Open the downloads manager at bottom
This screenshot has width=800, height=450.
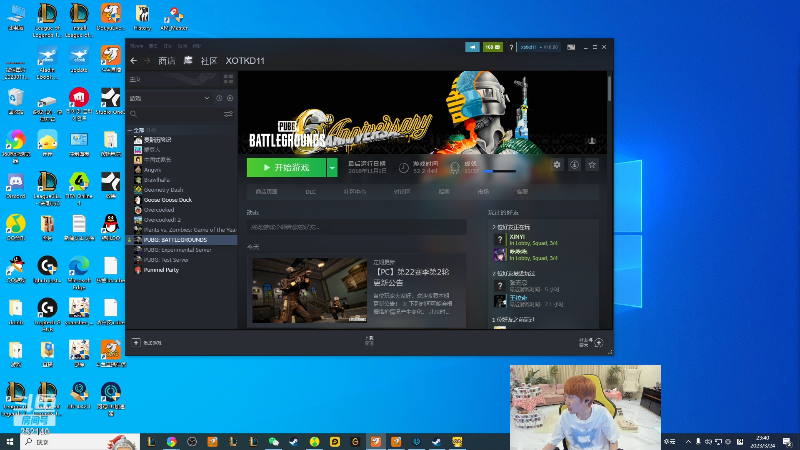(x=369, y=340)
